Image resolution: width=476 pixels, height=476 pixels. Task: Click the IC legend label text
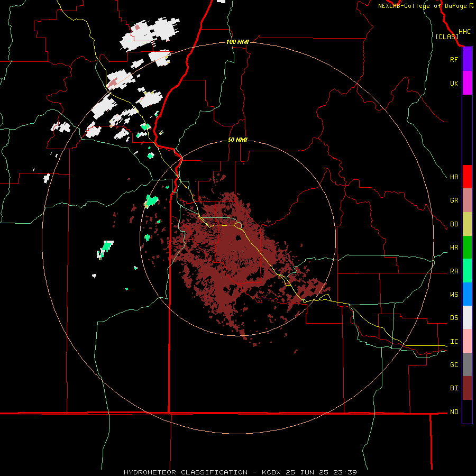click(454, 341)
